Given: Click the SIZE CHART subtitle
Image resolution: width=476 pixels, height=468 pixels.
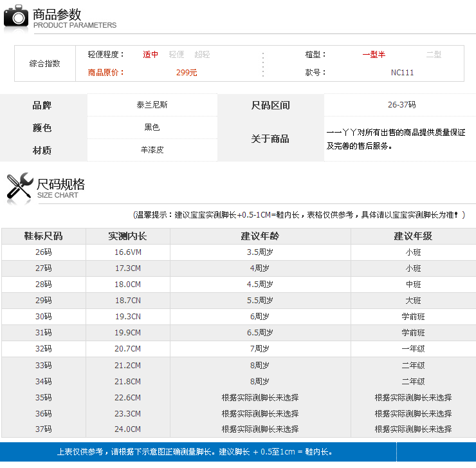Looking at the screenshot, I should [x=58, y=195].
